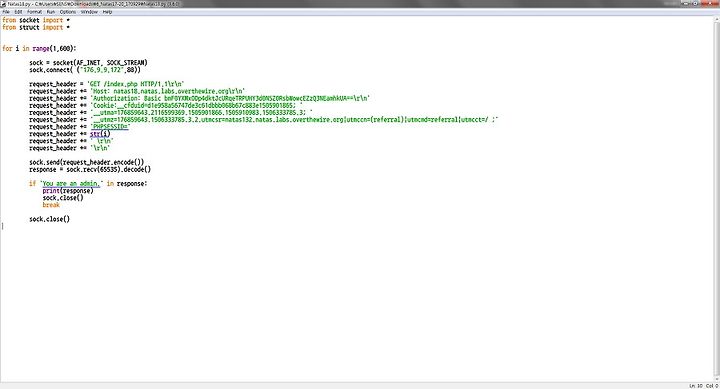Click the Host natas18 header line

(x=137, y=91)
